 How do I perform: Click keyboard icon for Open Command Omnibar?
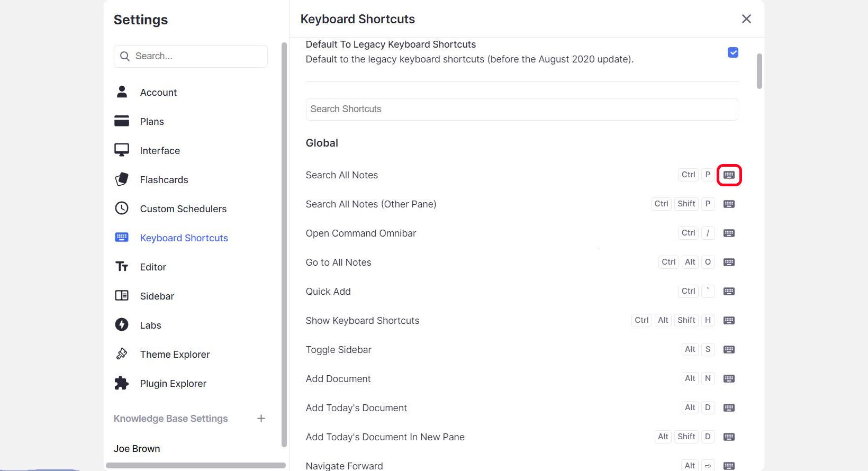pos(729,233)
